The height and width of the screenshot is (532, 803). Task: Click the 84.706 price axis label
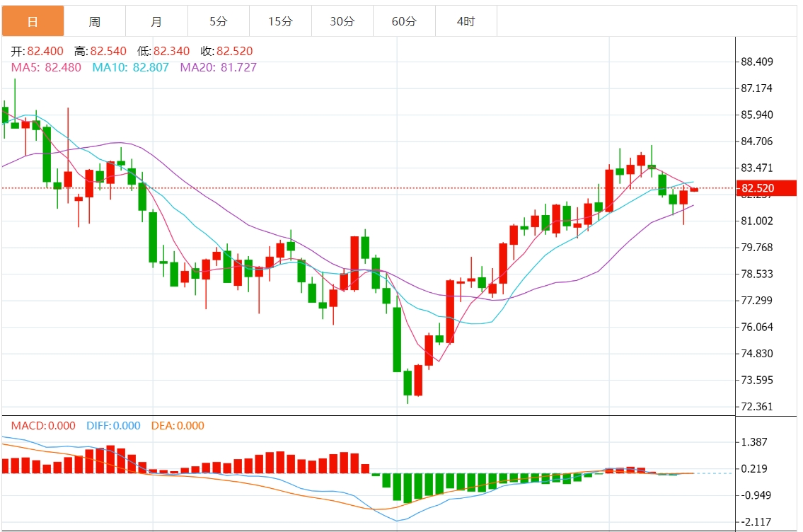pyautogui.click(x=757, y=141)
